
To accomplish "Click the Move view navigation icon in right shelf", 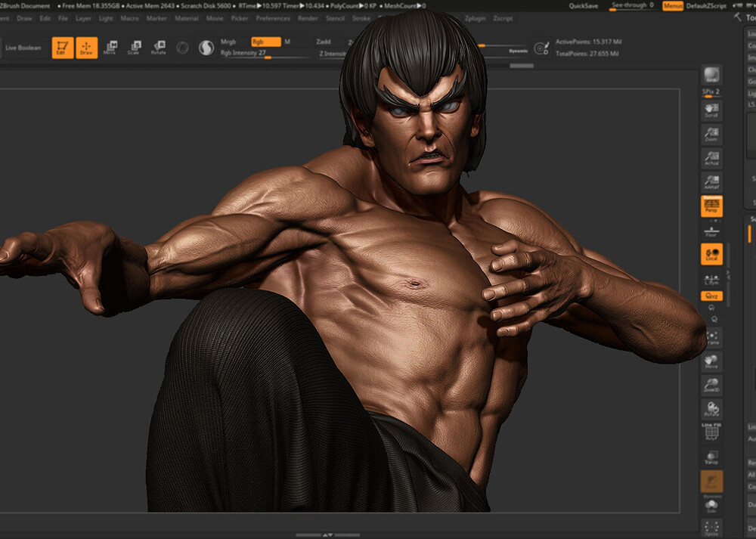I will 711,361.
